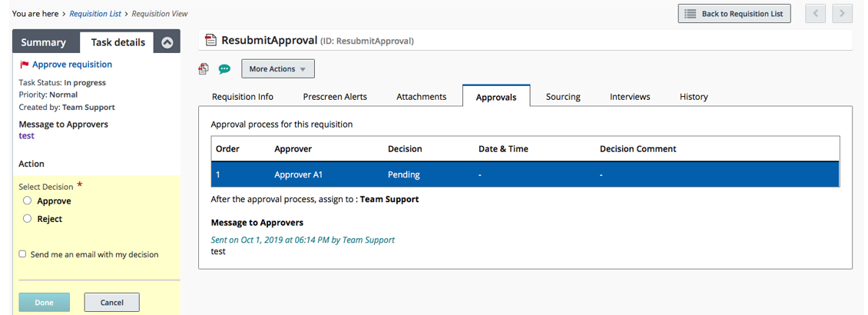Select the Approver A1 pending row
The image size is (868, 315).
pos(525,174)
